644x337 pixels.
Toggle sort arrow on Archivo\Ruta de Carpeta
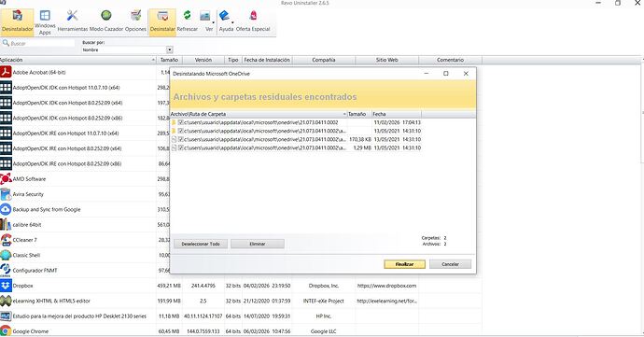click(344, 114)
